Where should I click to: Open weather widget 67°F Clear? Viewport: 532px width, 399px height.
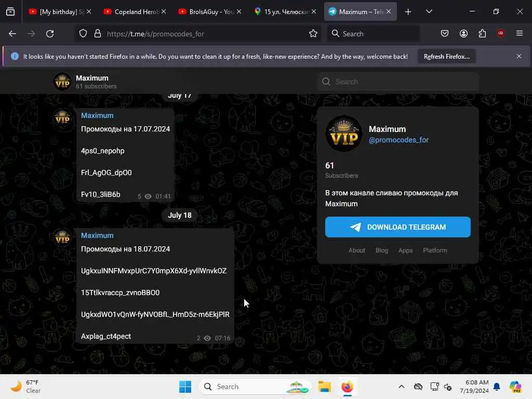pyautogui.click(x=25, y=387)
